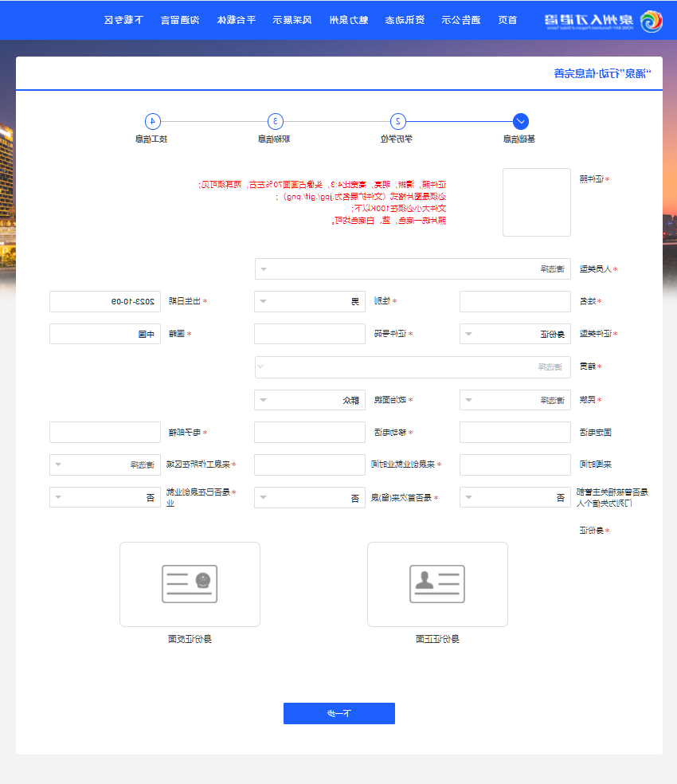
Task: Open the 风采展示 menu item
Action: [292, 20]
